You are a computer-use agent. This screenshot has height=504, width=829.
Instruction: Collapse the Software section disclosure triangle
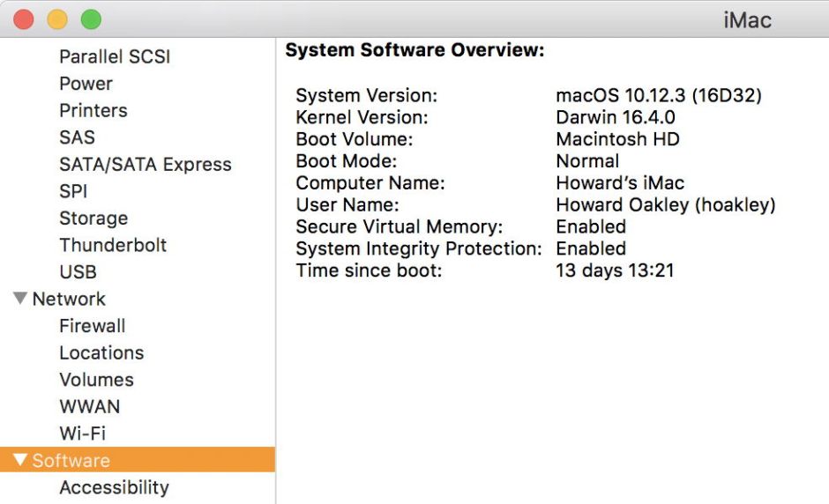click(x=20, y=460)
